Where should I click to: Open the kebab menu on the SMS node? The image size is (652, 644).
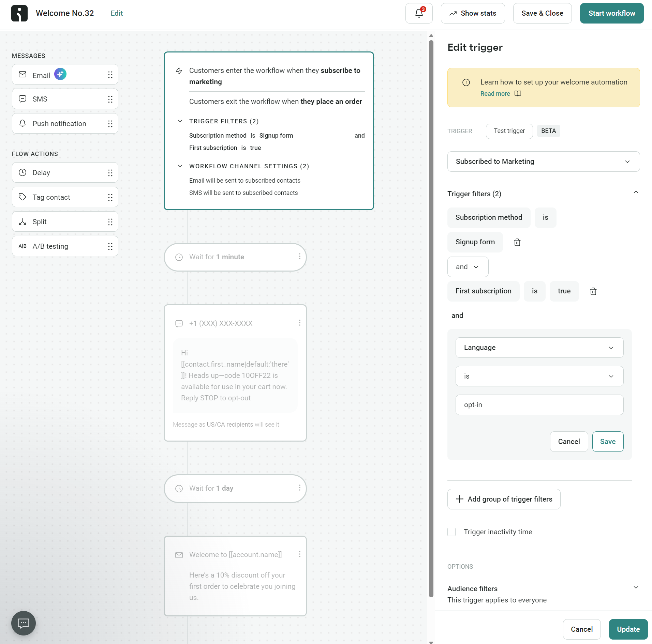coord(299,323)
